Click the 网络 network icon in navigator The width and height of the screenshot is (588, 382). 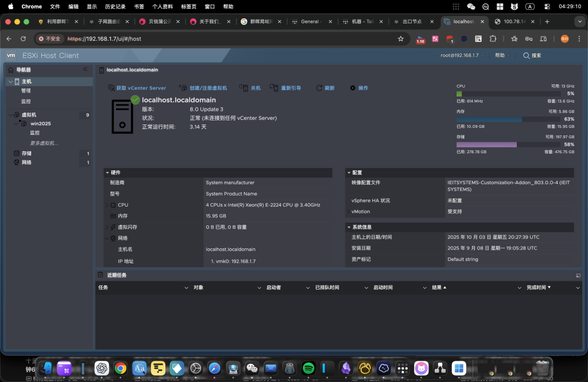17,163
